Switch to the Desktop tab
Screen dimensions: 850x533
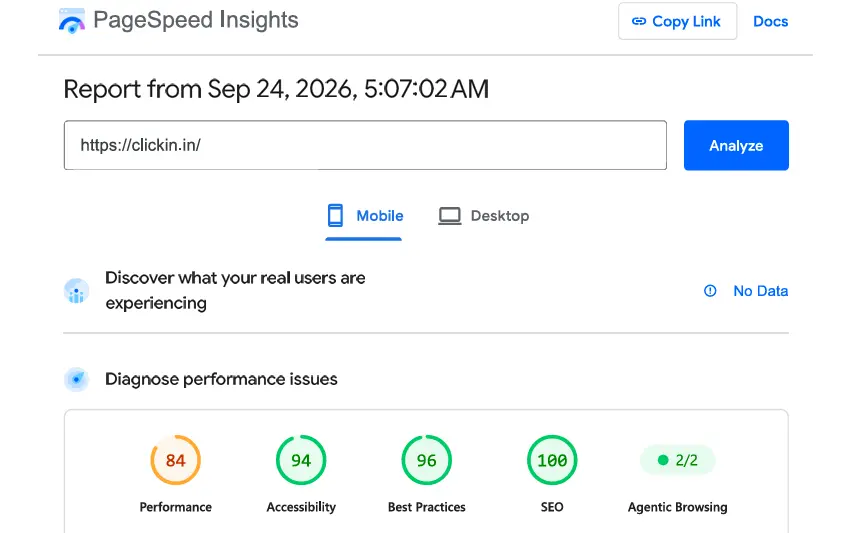click(484, 216)
